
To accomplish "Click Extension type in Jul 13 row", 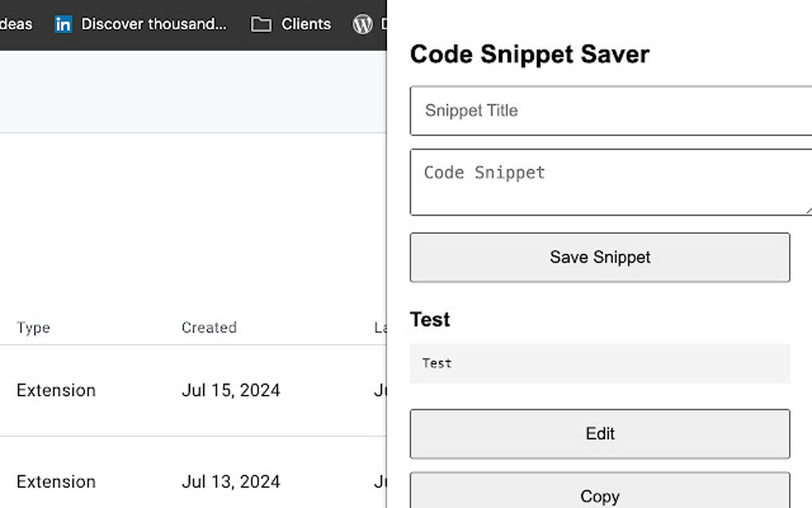I will coord(56,482).
